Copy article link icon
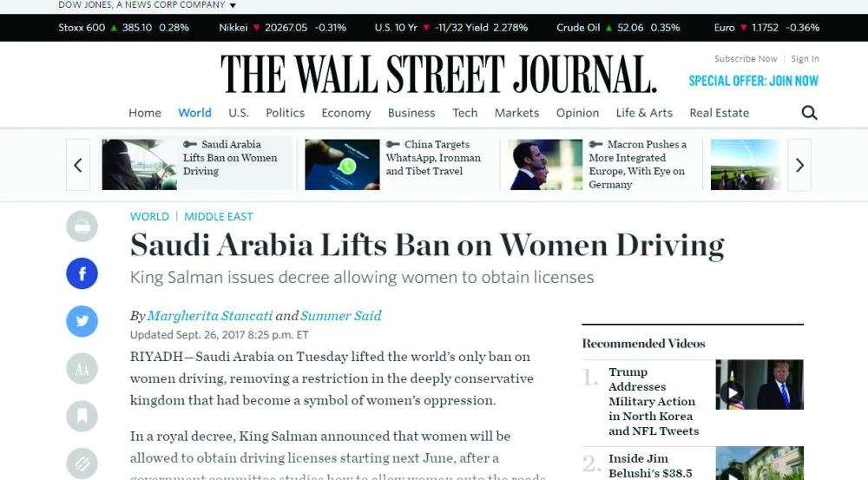This screenshot has height=480, width=868. coord(82,464)
